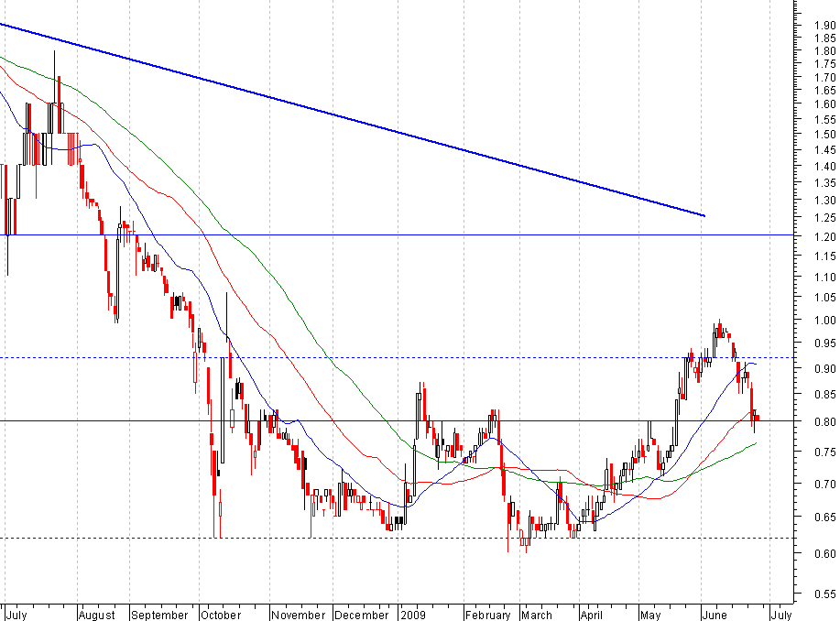Select the thick descending blue trendline
Viewport: 840px width, 621px height.
[x=352, y=120]
